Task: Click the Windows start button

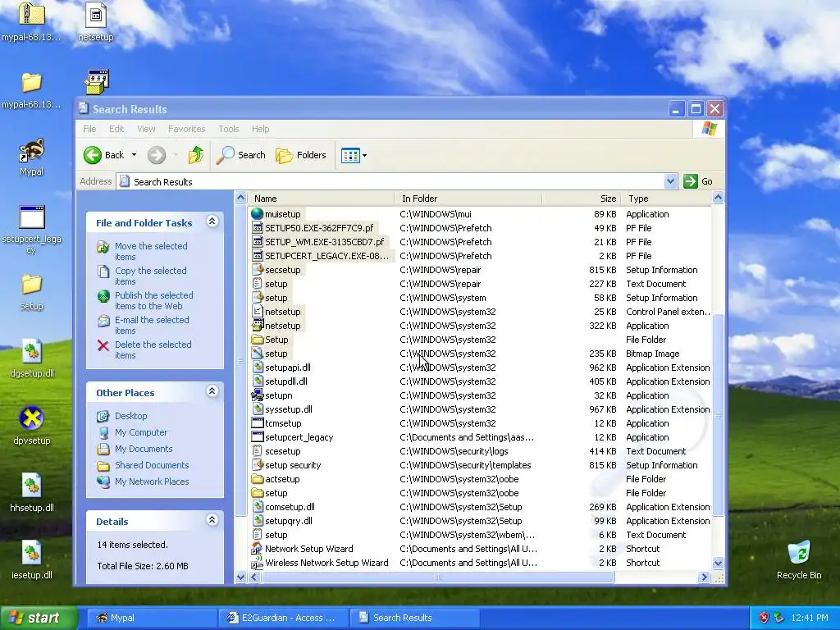Action: tap(38, 618)
